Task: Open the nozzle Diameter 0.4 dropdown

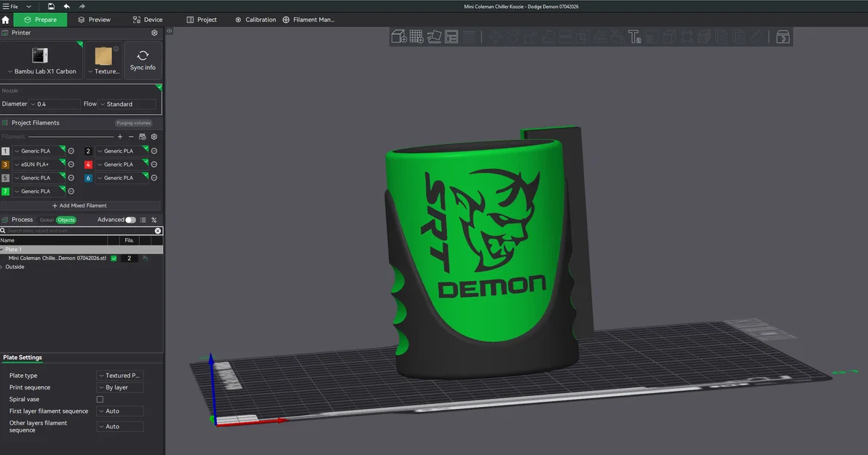Action: pos(54,104)
